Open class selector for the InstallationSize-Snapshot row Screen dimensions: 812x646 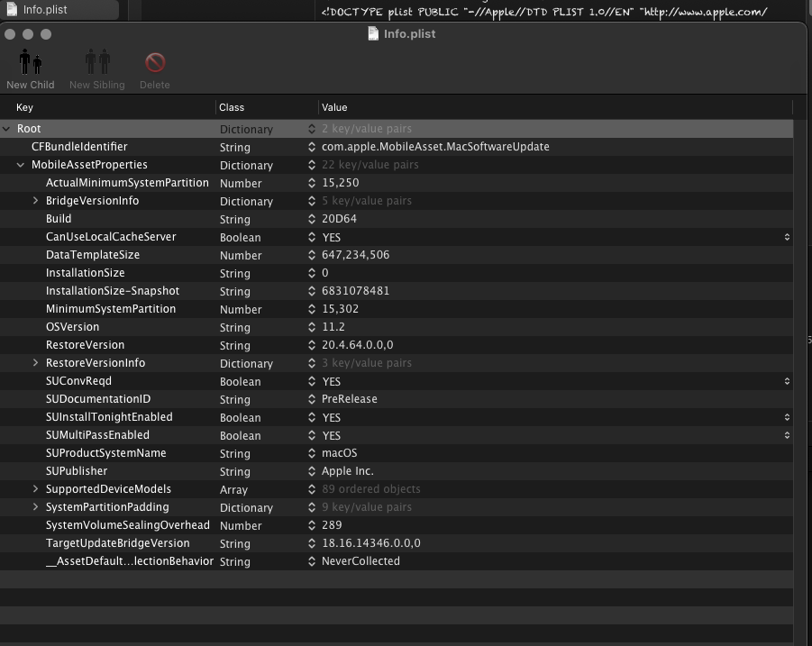pyautogui.click(x=311, y=291)
